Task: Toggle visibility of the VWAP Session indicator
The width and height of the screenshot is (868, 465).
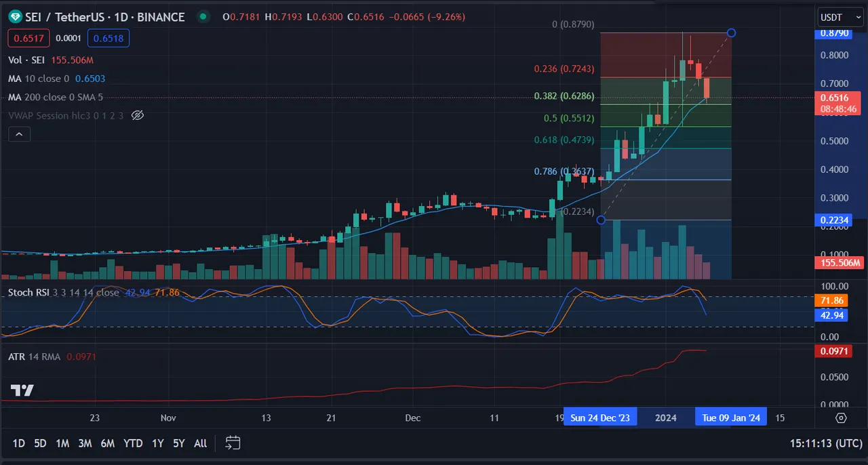Action: click(138, 115)
